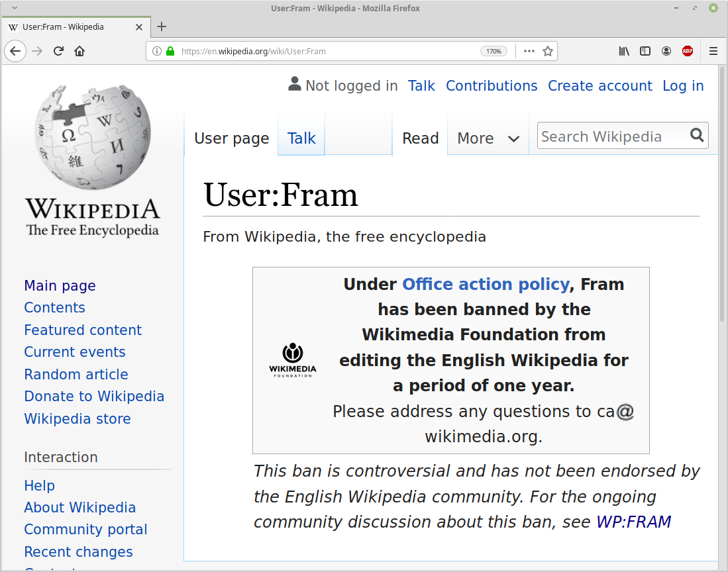
Task: Follow the WP:FRAM link
Action: point(634,522)
